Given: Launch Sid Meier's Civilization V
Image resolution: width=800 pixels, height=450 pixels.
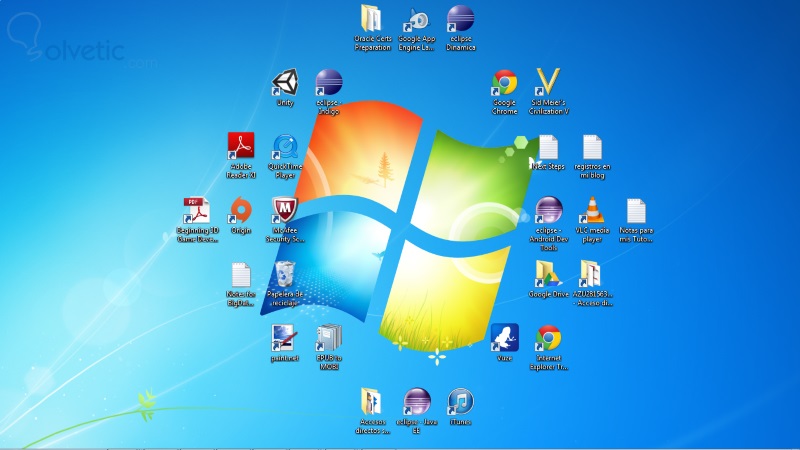Looking at the screenshot, I should [548, 92].
